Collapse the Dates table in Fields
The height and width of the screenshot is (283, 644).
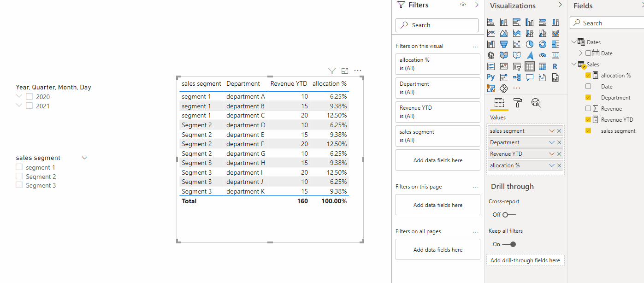(573, 42)
